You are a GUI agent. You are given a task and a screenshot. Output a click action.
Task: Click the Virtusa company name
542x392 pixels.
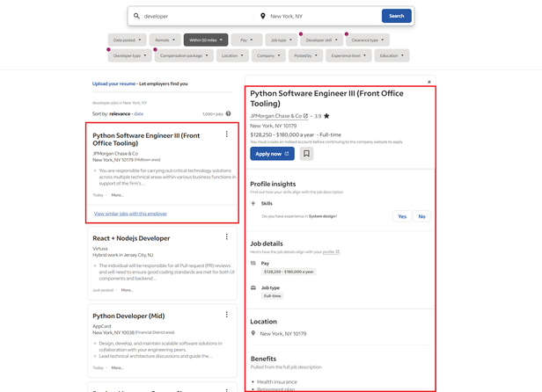point(100,249)
